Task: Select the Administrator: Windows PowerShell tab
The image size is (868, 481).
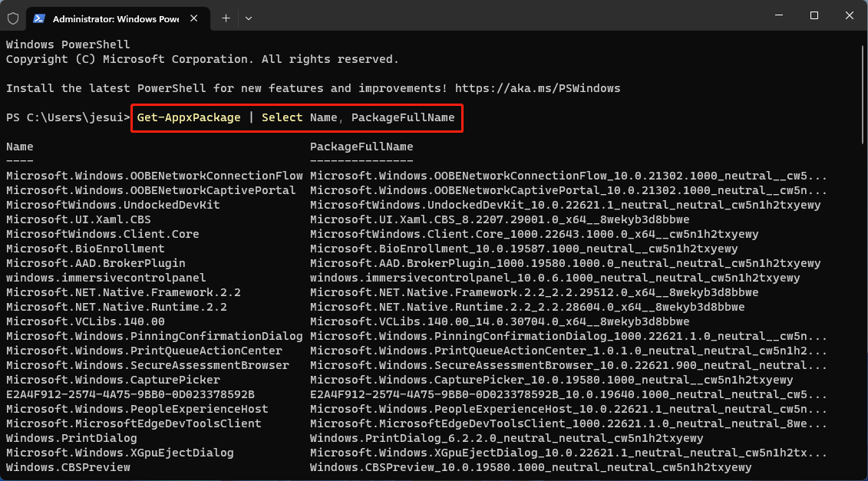Action: pyautogui.click(x=118, y=18)
